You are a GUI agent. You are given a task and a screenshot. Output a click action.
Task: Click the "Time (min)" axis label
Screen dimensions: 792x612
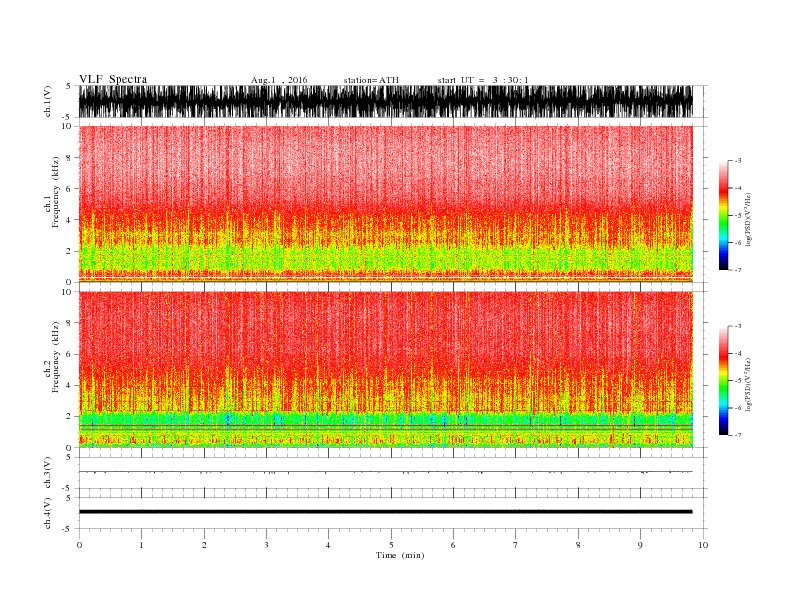(x=400, y=555)
